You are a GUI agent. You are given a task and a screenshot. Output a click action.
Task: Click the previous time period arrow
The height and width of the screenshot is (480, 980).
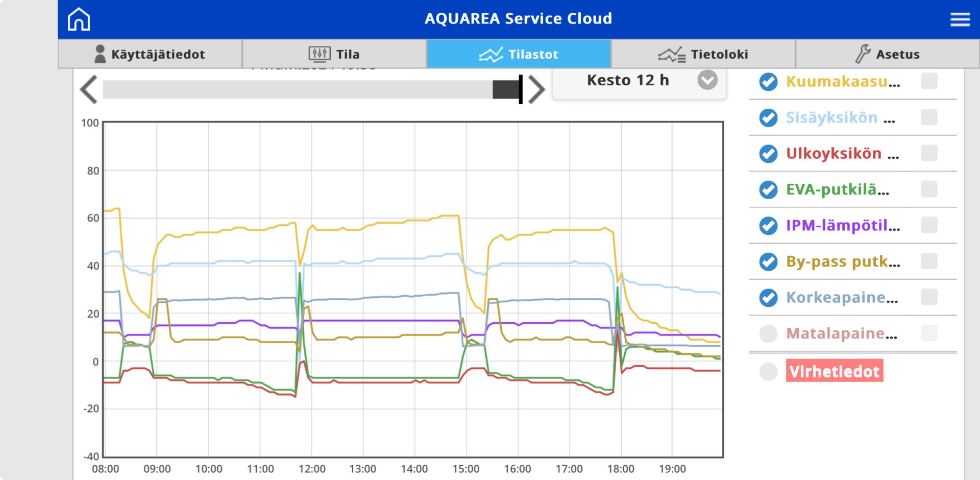pos(89,90)
